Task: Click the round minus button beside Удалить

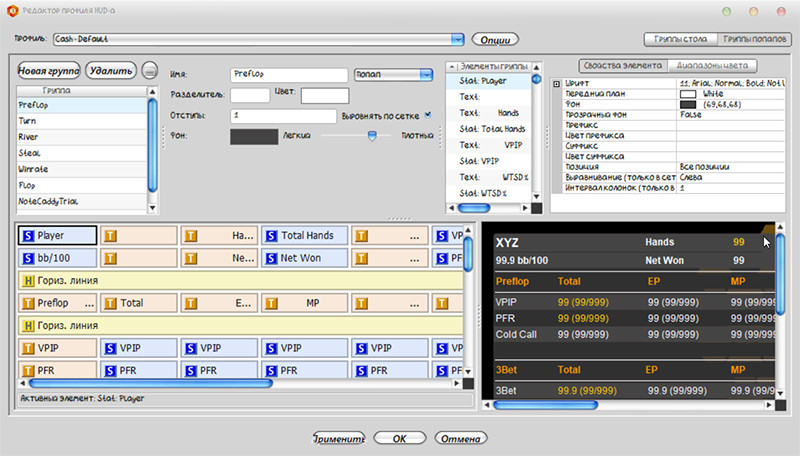Action: [x=150, y=71]
